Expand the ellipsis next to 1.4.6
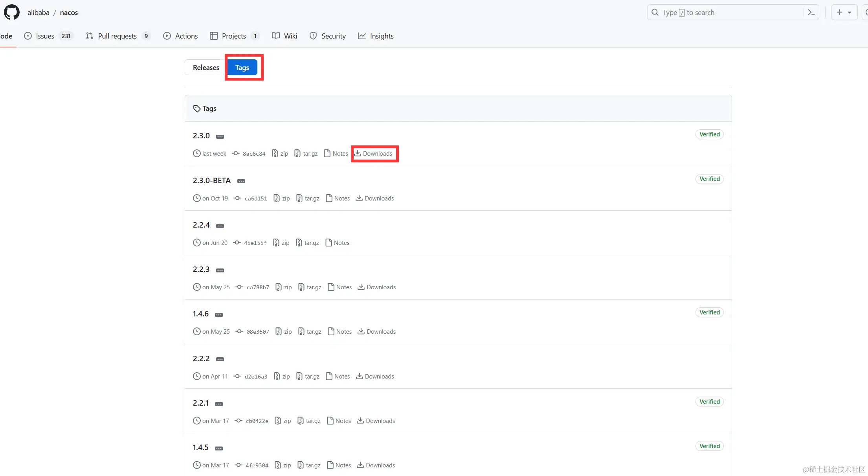Screen dimensions: 868x476 (219, 315)
